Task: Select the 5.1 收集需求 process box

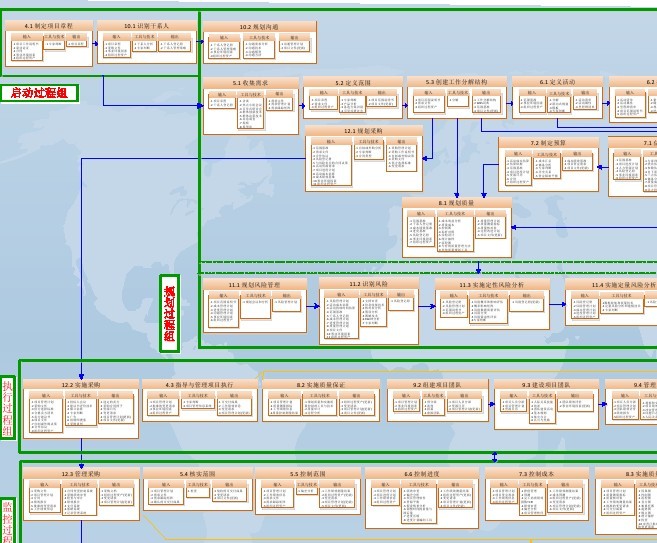Action: pos(250,106)
